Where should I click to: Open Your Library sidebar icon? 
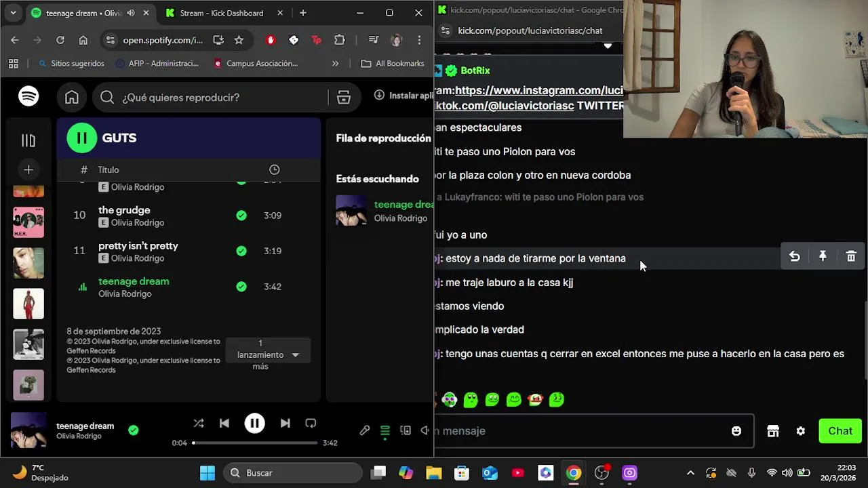28,140
